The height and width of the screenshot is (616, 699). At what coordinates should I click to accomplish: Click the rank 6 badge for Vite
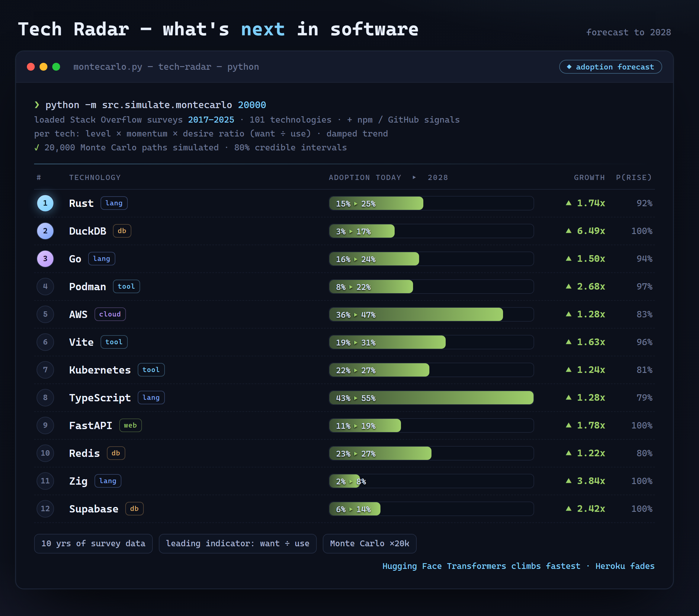(x=45, y=342)
